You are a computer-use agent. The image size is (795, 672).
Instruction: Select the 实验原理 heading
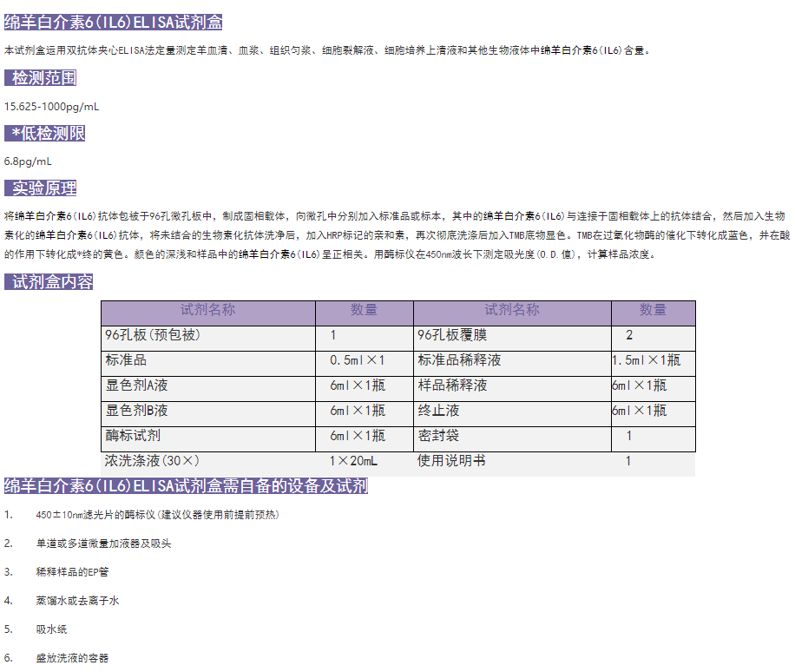coord(41,188)
